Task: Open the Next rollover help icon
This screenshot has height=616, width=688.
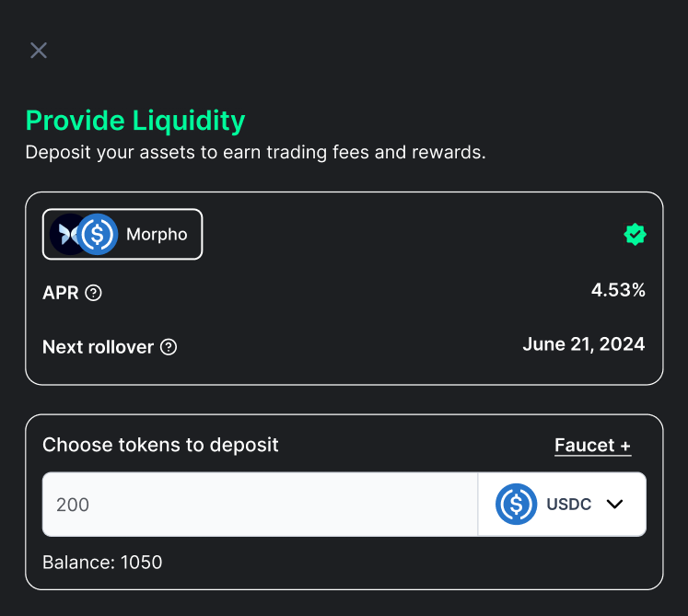Action: [x=169, y=347]
